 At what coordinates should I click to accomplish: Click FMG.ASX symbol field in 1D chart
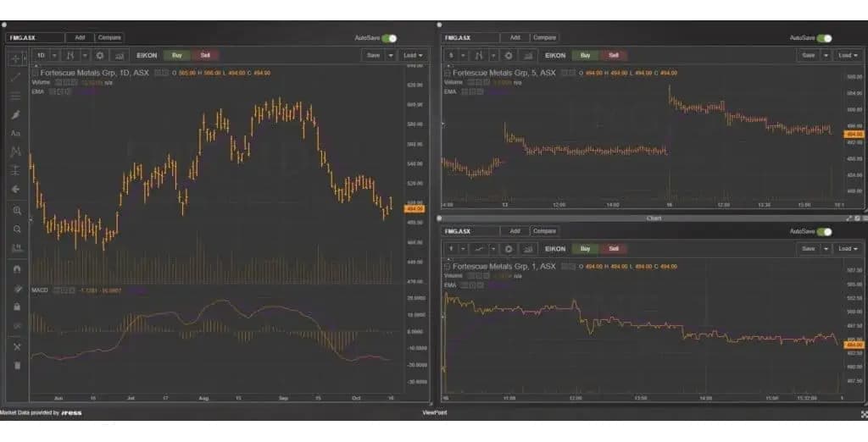pos(35,37)
